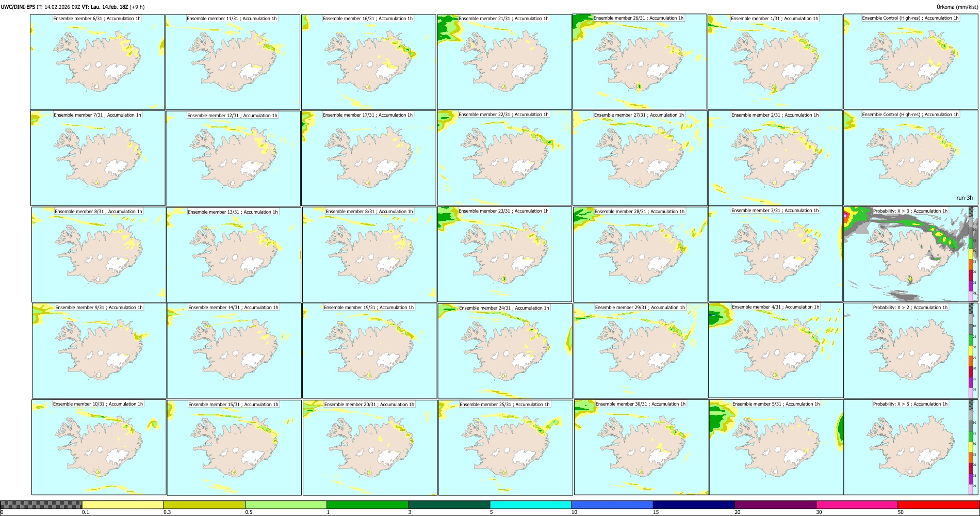
Task: Pick the checkered gray 0–0.1 legend swatch
Action: pyautogui.click(x=41, y=505)
